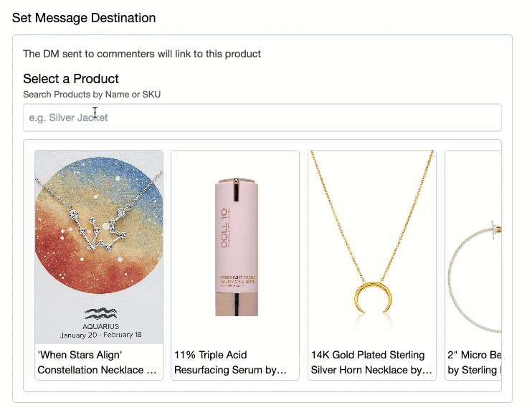Choose the Doll 10 serum bottle image
532x410 pixels.
[x=235, y=247]
